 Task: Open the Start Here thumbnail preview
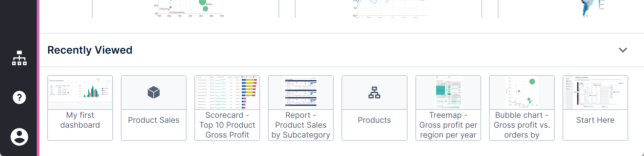[595, 92]
